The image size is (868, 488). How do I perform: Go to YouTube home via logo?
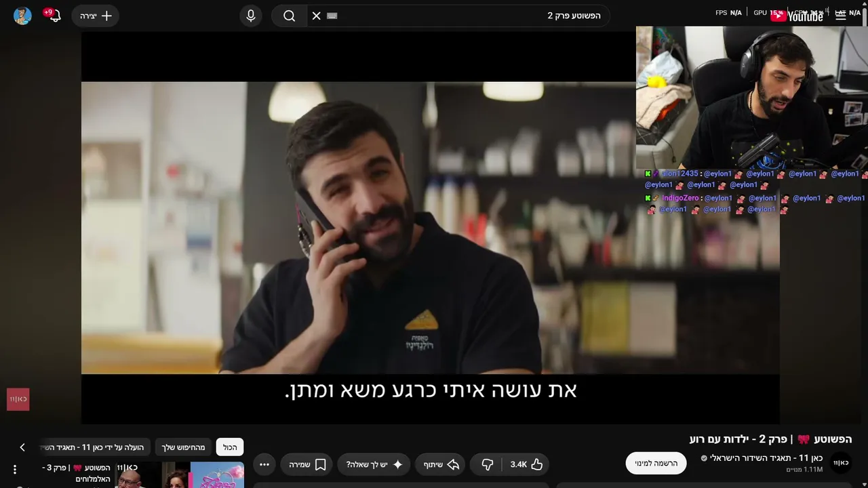797,16
